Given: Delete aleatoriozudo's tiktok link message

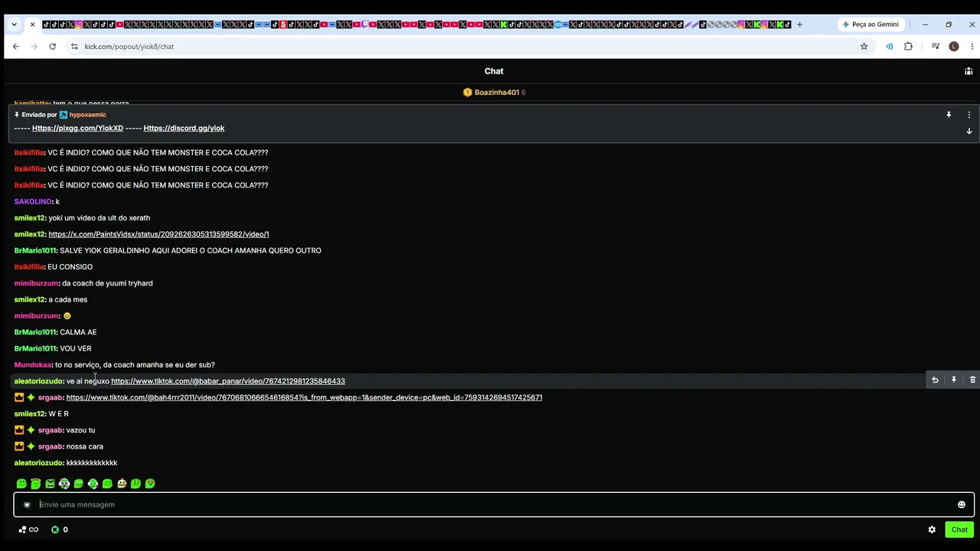Looking at the screenshot, I should tap(972, 380).
